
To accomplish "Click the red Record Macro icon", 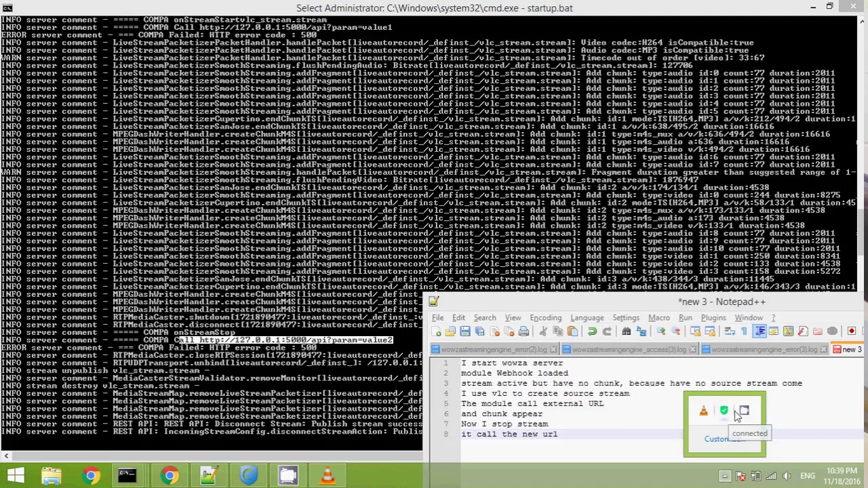I will click(852, 331).
